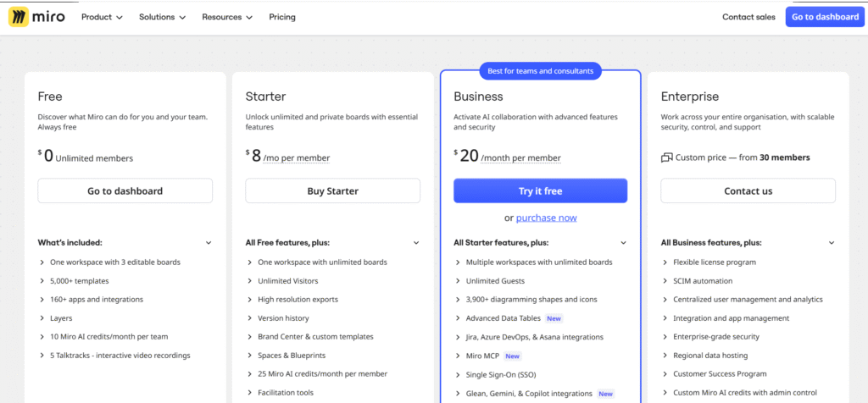The image size is (868, 403).
Task: Click the Buy Starter button
Action: 332,191
